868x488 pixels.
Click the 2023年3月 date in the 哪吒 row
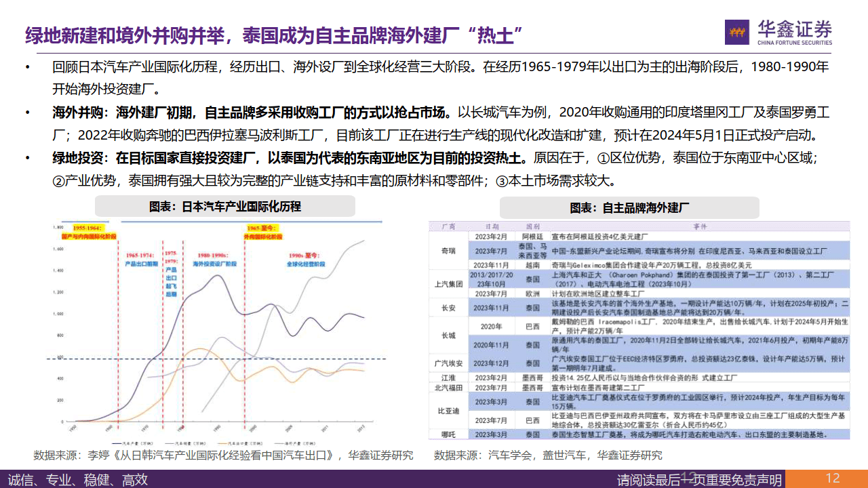492,434
